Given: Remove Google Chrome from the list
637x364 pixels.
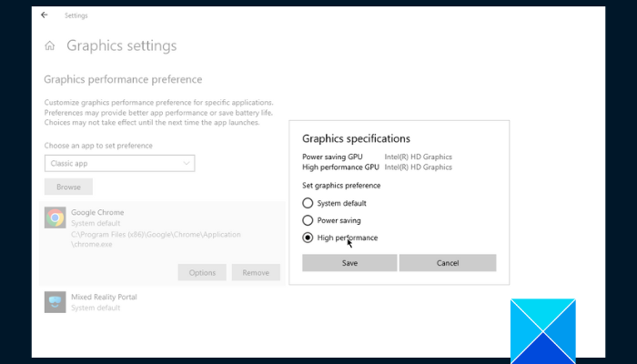Looking at the screenshot, I should (x=256, y=272).
